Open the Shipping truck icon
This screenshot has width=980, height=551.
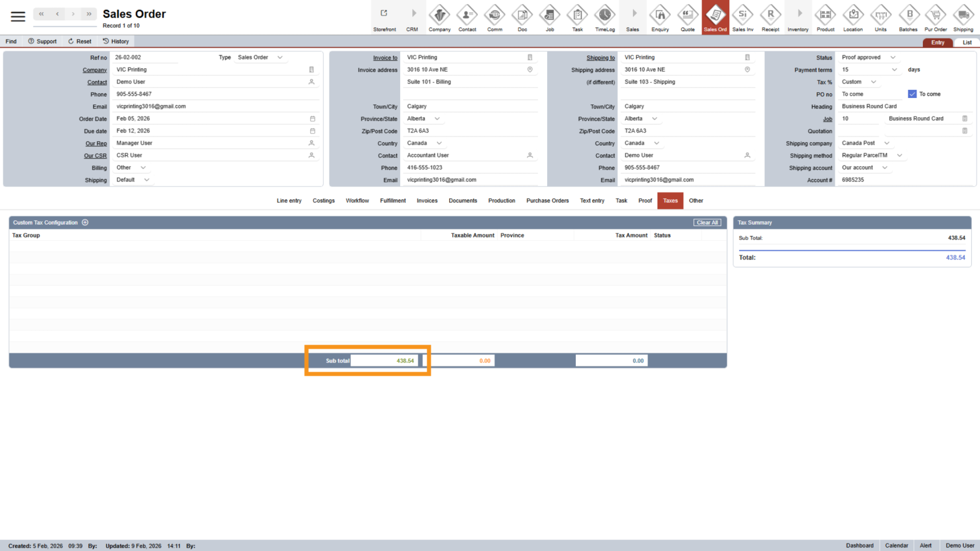click(x=963, y=16)
